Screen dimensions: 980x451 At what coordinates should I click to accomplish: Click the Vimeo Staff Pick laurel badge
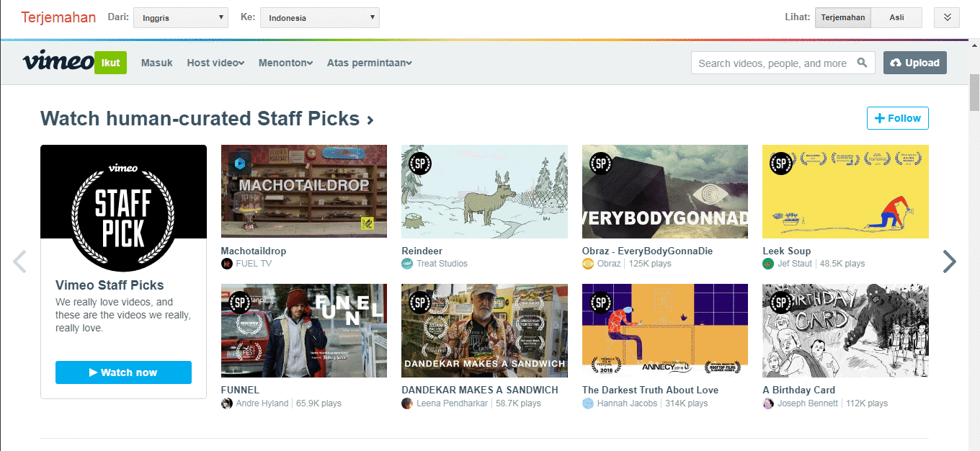(123, 217)
